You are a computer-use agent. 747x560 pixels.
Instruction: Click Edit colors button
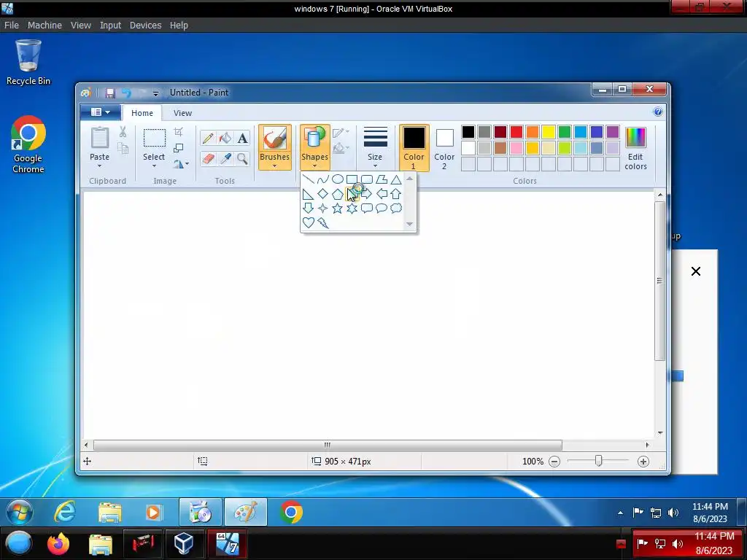pyautogui.click(x=635, y=149)
